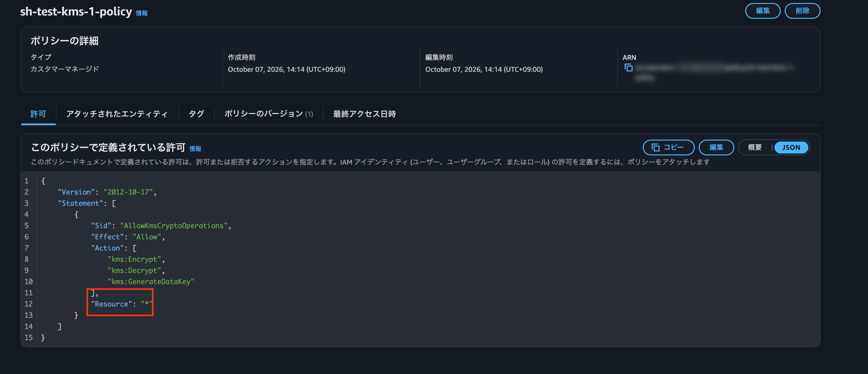This screenshot has width=868, height=374.
Task: Open the アタッチされたエンティティ tab
Action: [x=117, y=114]
